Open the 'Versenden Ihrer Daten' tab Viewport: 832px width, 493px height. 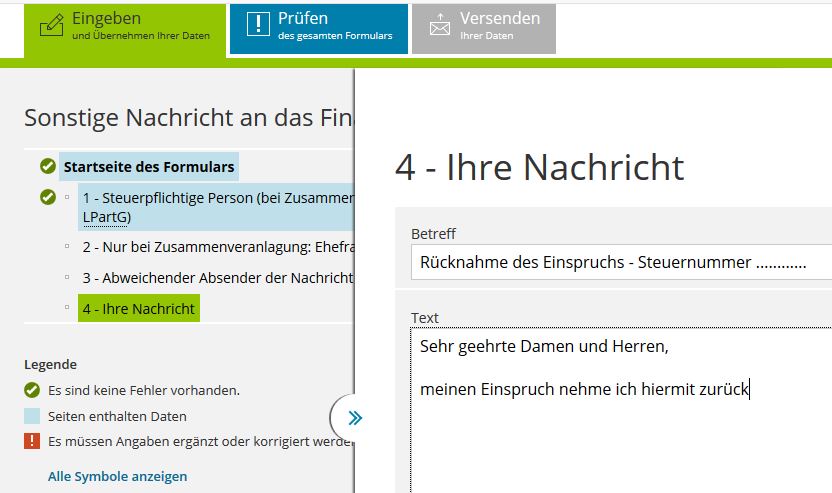tap(484, 27)
